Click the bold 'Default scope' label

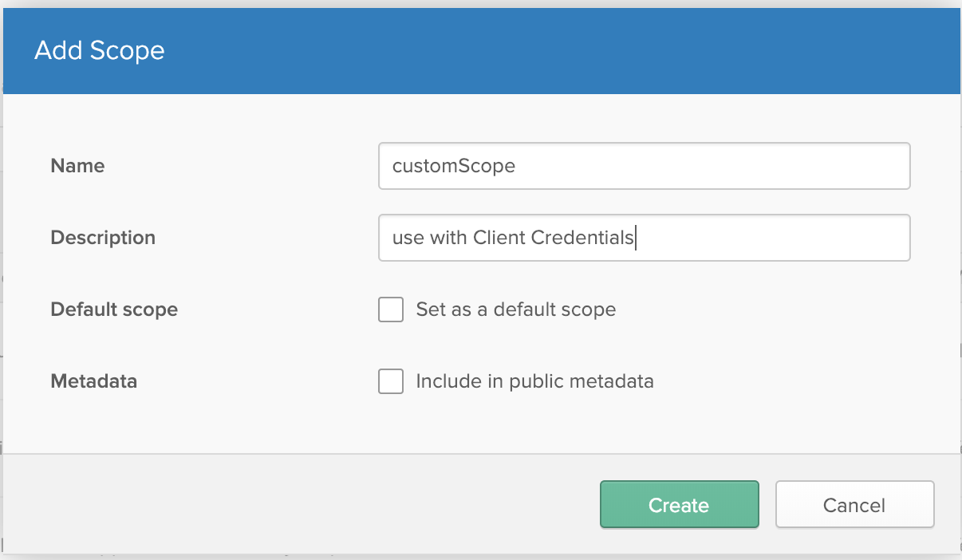pos(114,310)
